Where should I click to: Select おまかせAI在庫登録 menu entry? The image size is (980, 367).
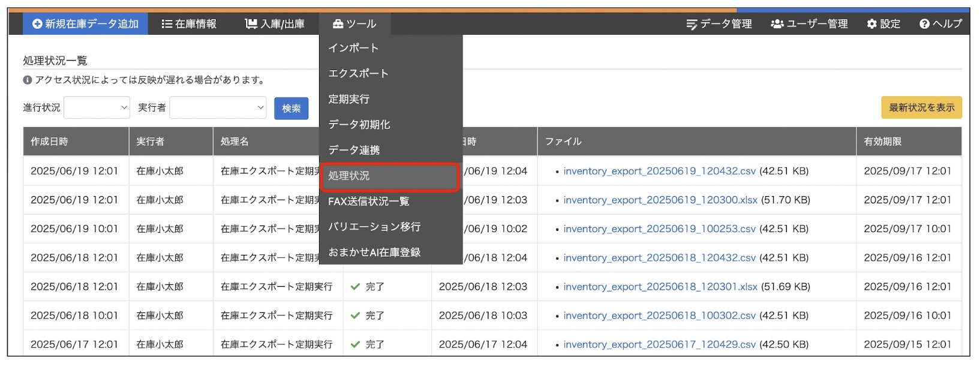[x=390, y=252]
